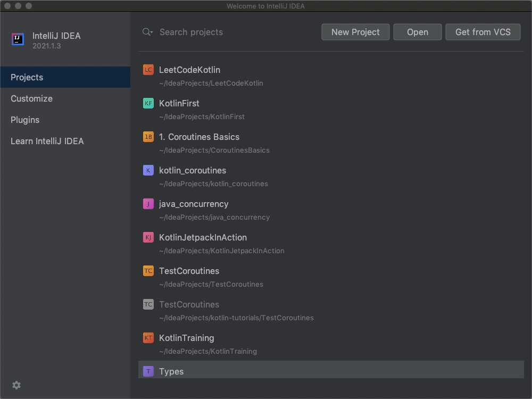
Task: Click the Get from VCS button
Action: coord(483,32)
